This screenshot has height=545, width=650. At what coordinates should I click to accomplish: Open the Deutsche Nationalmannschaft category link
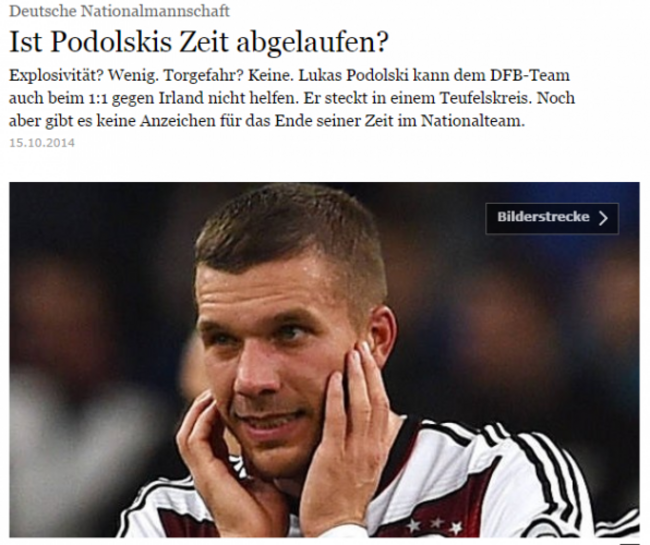(x=119, y=11)
